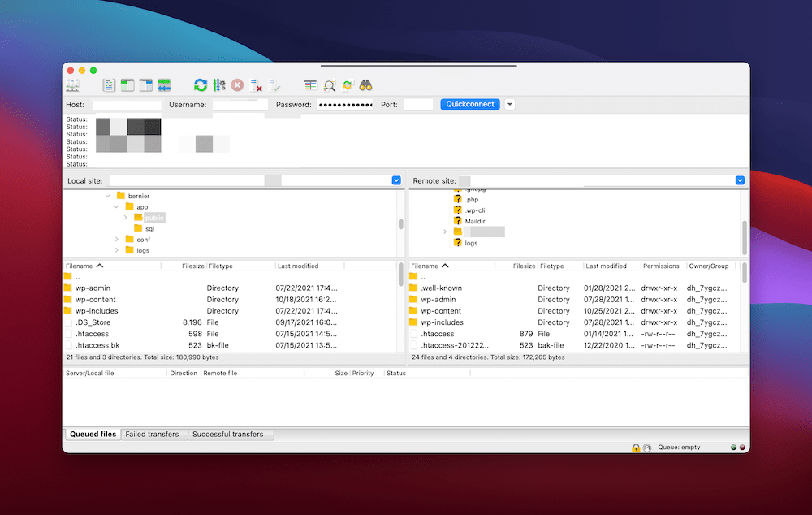812x515 pixels.
Task: Click the local directory tree scrollbar
Action: point(401,223)
